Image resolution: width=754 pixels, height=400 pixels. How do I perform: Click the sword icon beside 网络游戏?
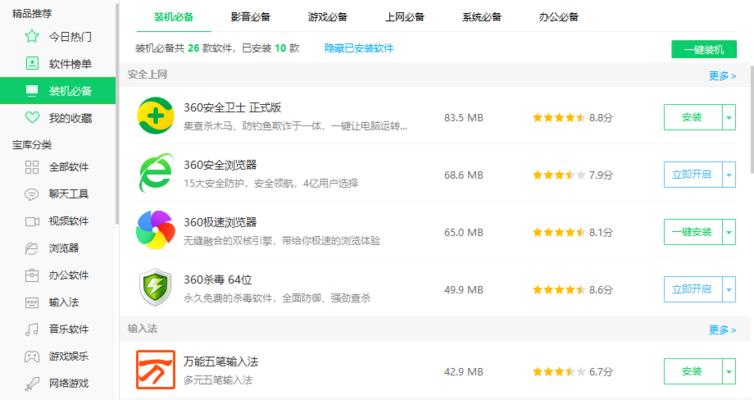point(32,383)
